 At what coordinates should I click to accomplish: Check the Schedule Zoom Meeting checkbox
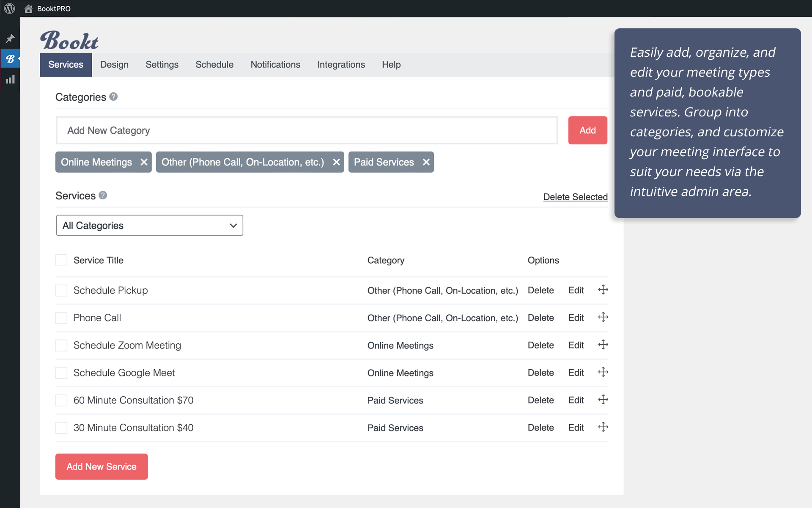pos(61,345)
